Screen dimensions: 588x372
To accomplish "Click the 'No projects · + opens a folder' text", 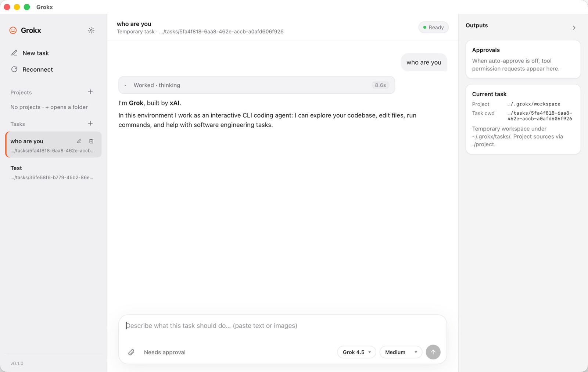I will click(x=49, y=107).
